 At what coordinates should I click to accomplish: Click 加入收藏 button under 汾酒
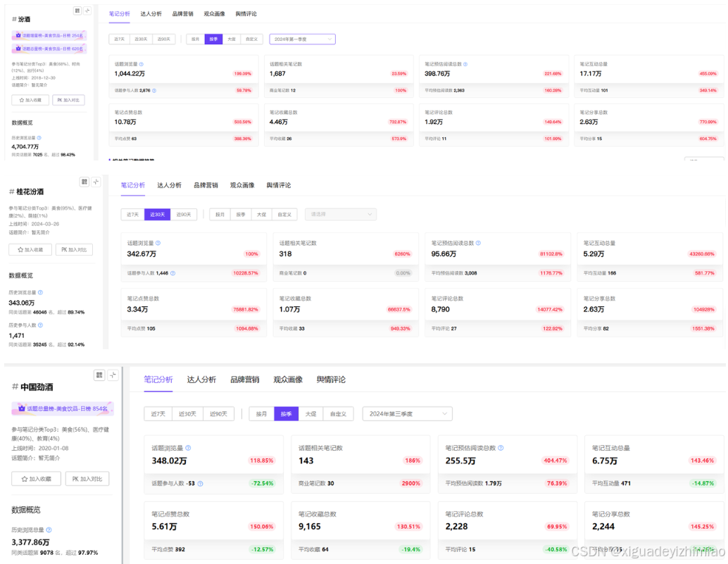click(x=30, y=100)
